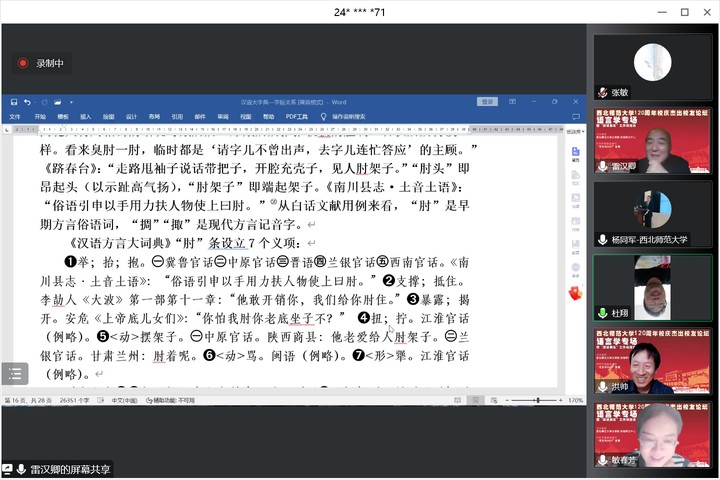Click the zoom in plus button

point(561,401)
